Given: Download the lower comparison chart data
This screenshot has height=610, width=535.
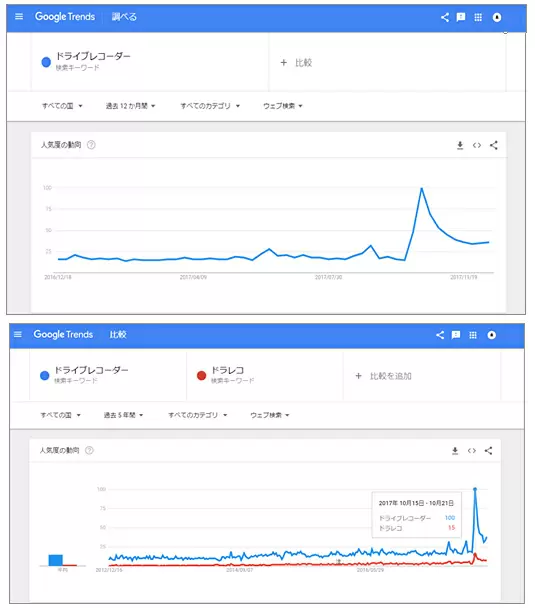Looking at the screenshot, I should coord(455,450).
